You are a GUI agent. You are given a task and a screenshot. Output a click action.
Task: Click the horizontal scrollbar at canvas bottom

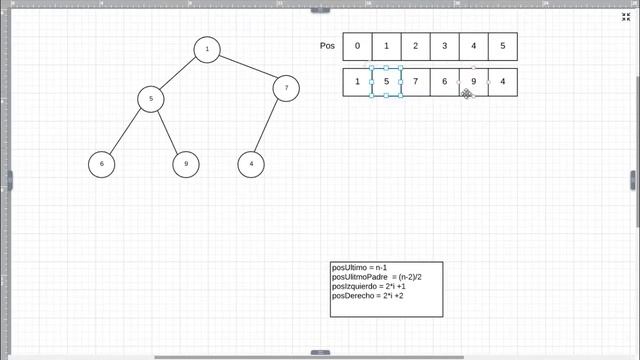(x=309, y=358)
